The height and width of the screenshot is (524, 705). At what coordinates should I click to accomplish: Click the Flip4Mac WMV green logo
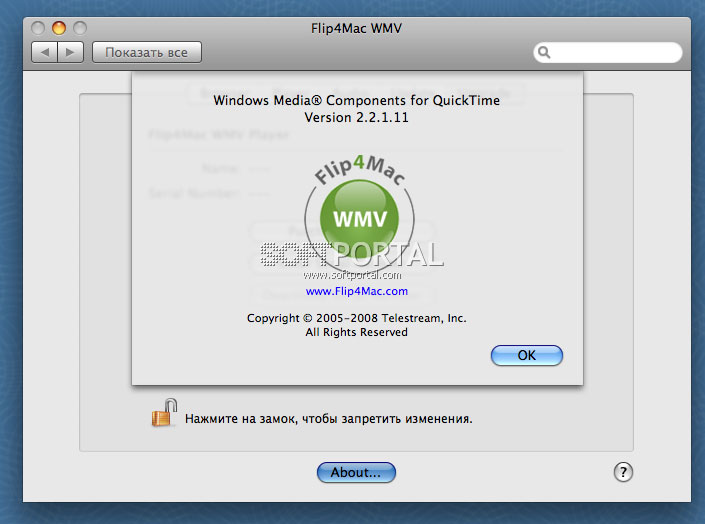click(359, 215)
